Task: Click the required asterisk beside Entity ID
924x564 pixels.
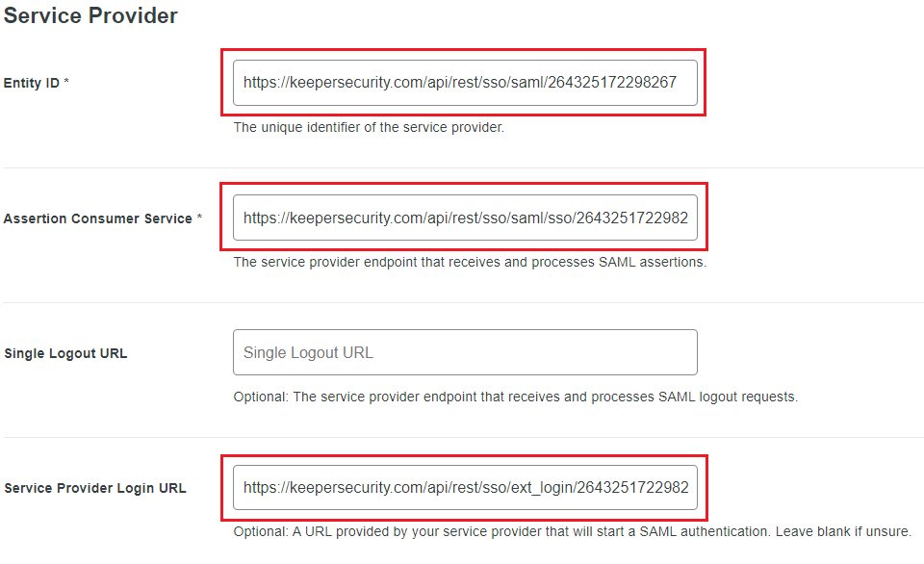Action: coord(66,83)
